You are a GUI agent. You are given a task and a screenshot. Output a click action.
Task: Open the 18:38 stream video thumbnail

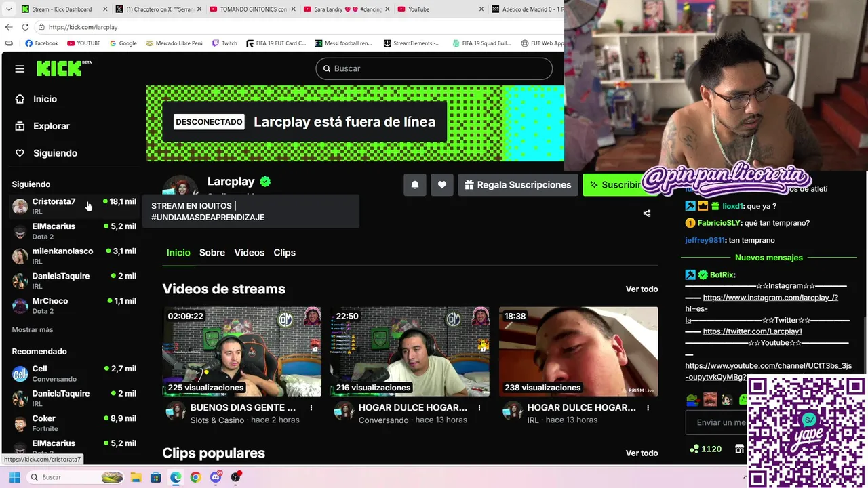pos(578,351)
